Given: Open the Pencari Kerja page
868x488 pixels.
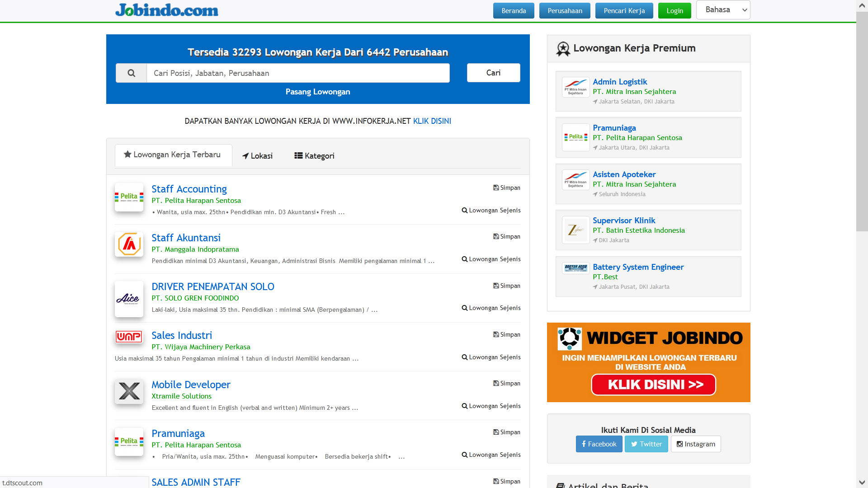Looking at the screenshot, I should point(624,11).
